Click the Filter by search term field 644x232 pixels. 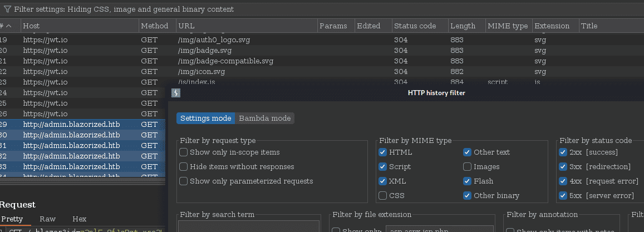tap(249, 226)
